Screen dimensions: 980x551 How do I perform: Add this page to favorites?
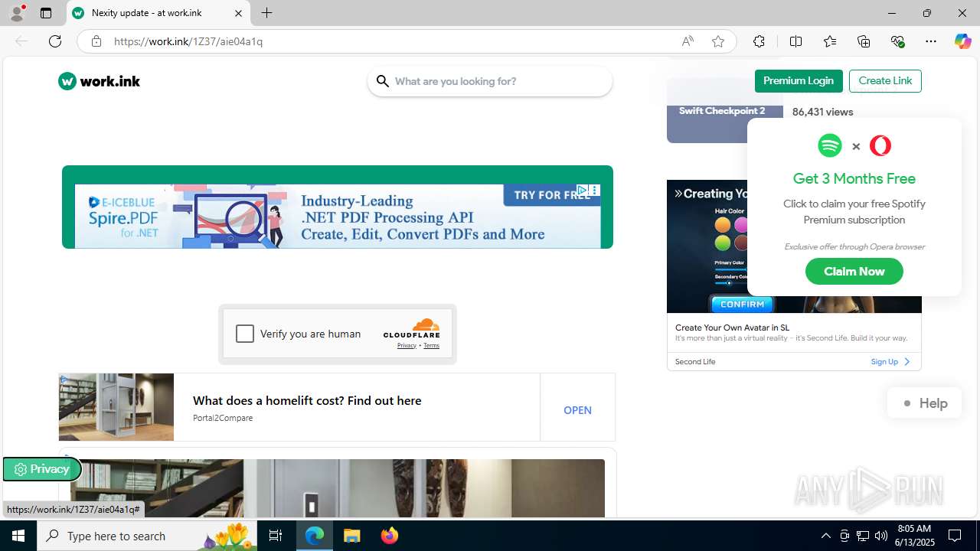tap(718, 41)
